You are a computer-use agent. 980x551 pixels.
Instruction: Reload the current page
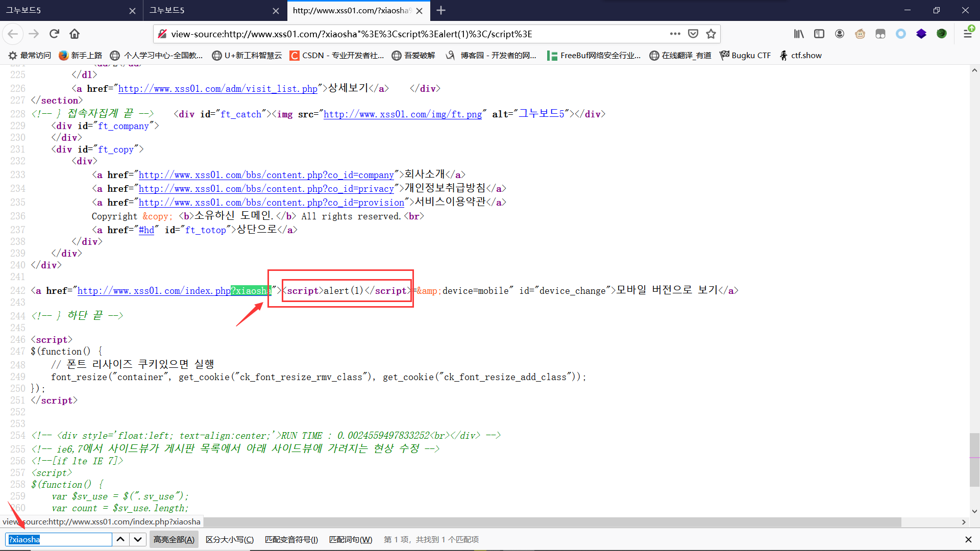point(54,34)
